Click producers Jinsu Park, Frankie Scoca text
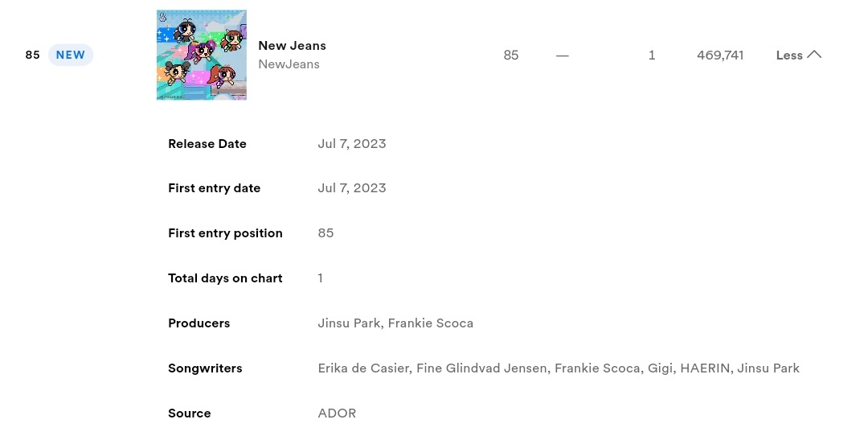Screen dimensions: 868x436 pos(395,323)
